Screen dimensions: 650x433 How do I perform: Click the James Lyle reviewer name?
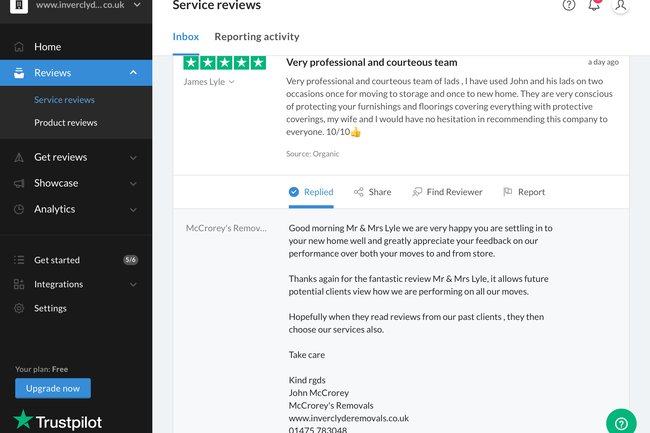click(204, 82)
